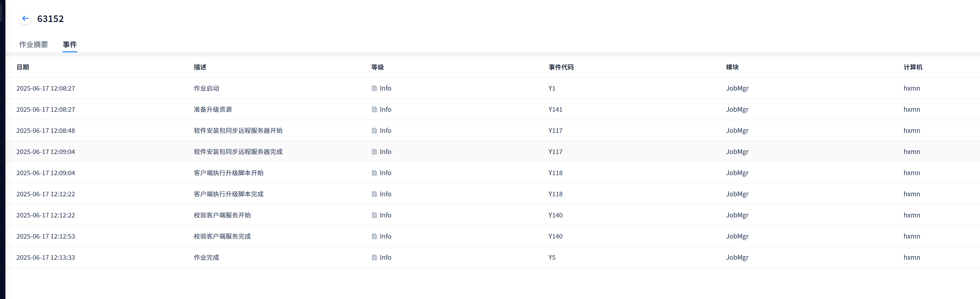The width and height of the screenshot is (980, 299).
Task: Select the 软件安装包同步远程服务器完成 description
Action: point(238,152)
